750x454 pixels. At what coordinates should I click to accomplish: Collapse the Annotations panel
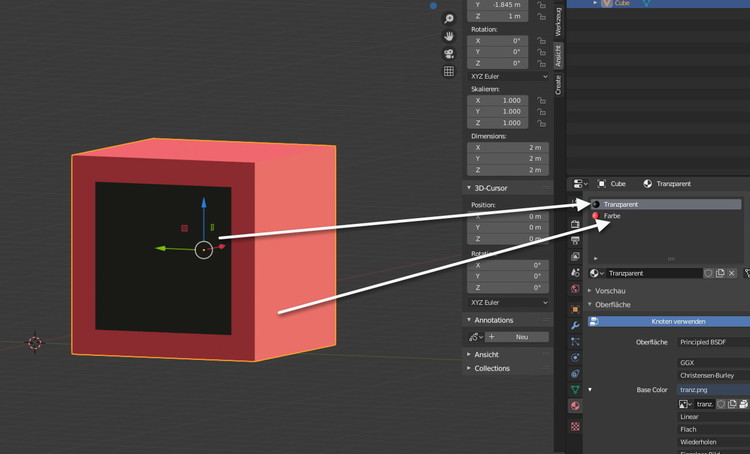469,320
